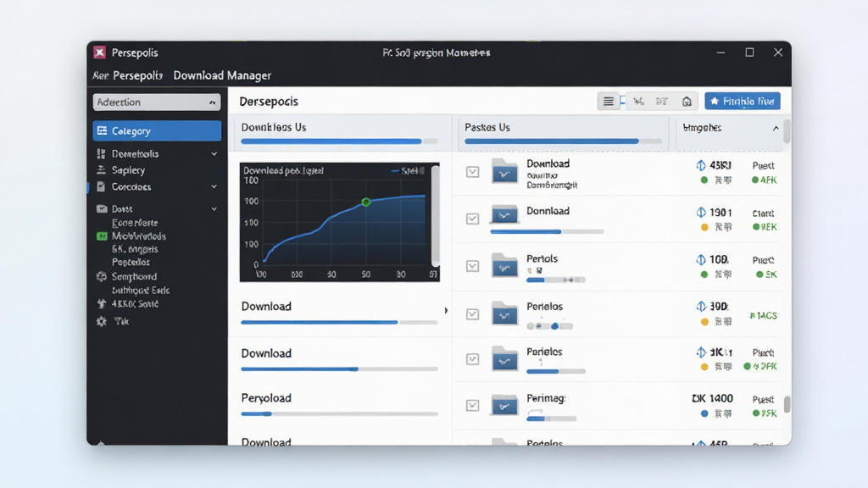This screenshot has height=488, width=868.
Task: Switch to list view toolbar icon
Action: click(x=609, y=102)
